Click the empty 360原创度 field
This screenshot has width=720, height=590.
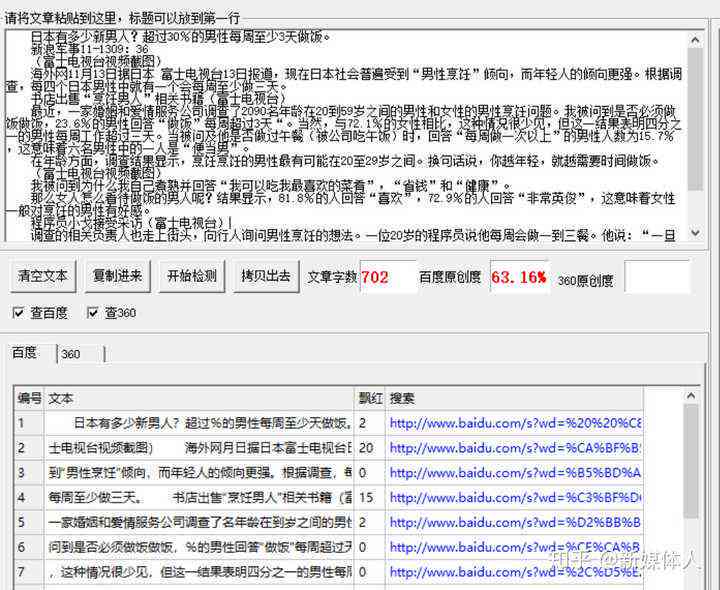(657, 277)
